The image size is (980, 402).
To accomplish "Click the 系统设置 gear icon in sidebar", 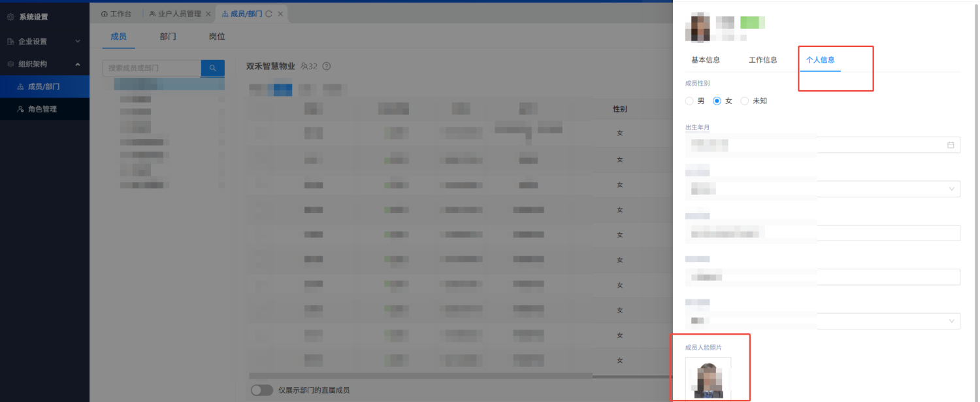I will (10, 17).
